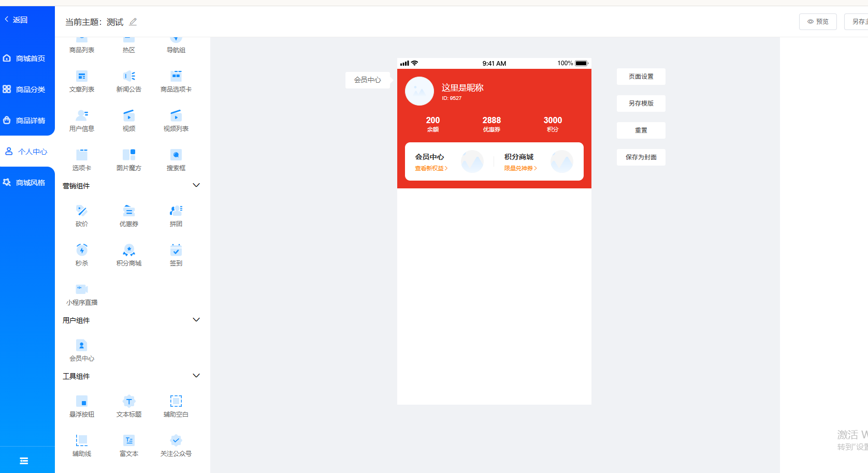Add the 签到 check-in component
The image size is (868, 473).
pyautogui.click(x=176, y=256)
